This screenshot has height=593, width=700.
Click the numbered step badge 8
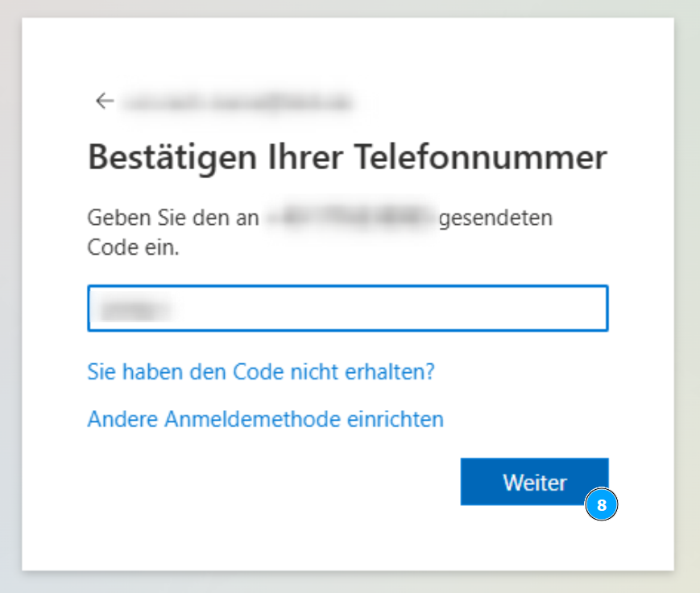(601, 505)
